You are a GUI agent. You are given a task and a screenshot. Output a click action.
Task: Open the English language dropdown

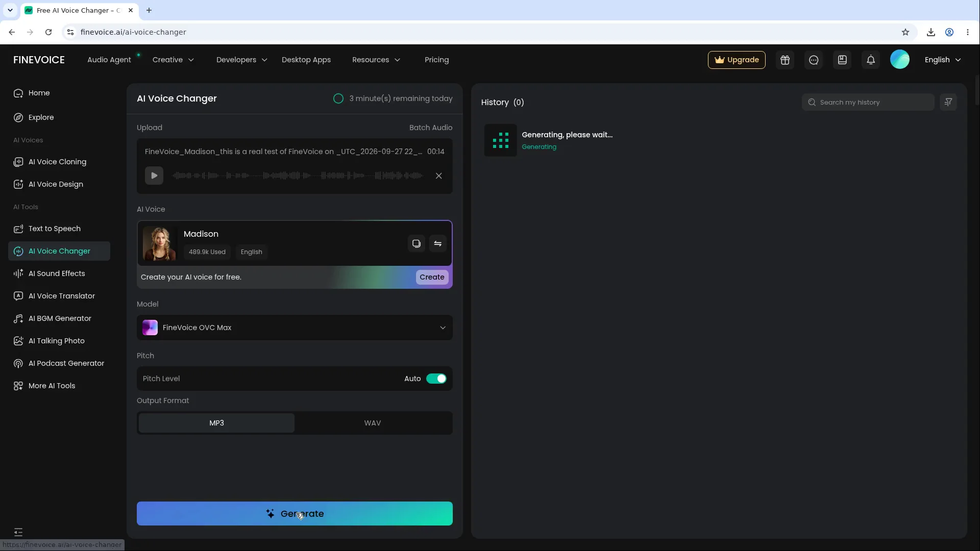tap(943, 60)
